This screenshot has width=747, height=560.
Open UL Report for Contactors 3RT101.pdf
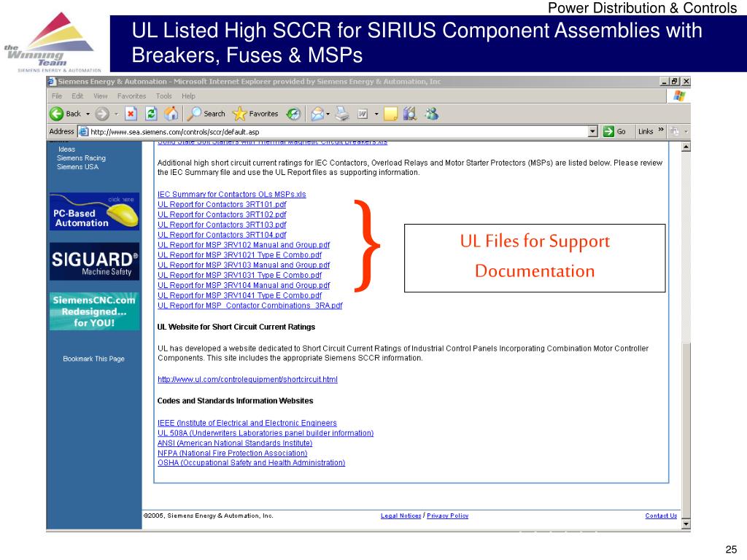click(222, 204)
